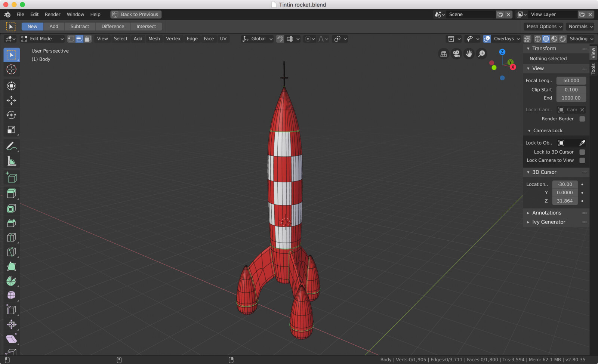The width and height of the screenshot is (598, 364).
Task: Choose the Move tool
Action: (12, 100)
